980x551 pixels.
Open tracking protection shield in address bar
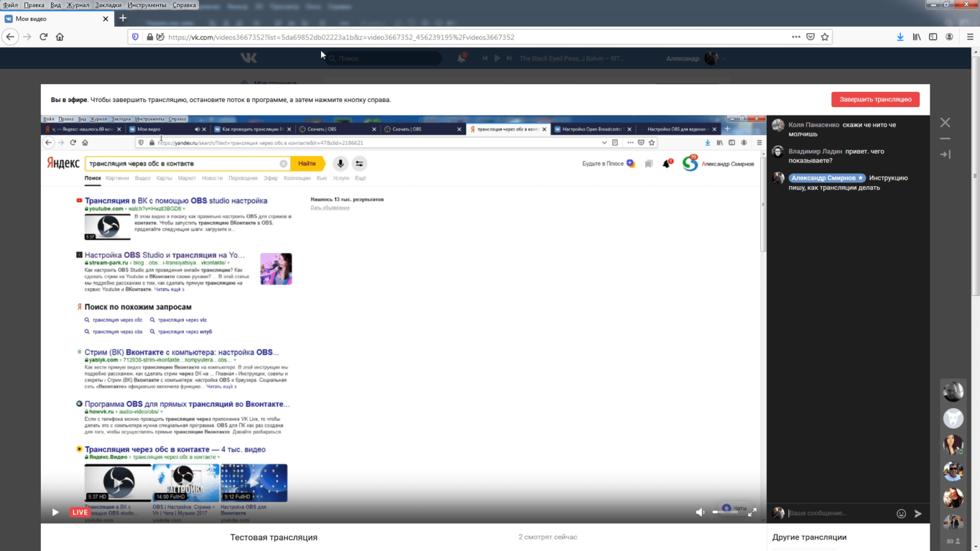pos(135,37)
